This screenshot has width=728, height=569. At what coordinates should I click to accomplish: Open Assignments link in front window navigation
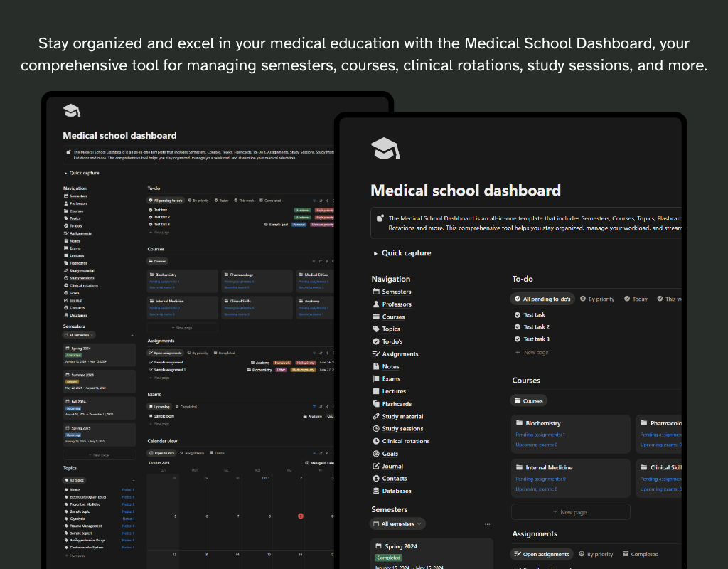[400, 354]
